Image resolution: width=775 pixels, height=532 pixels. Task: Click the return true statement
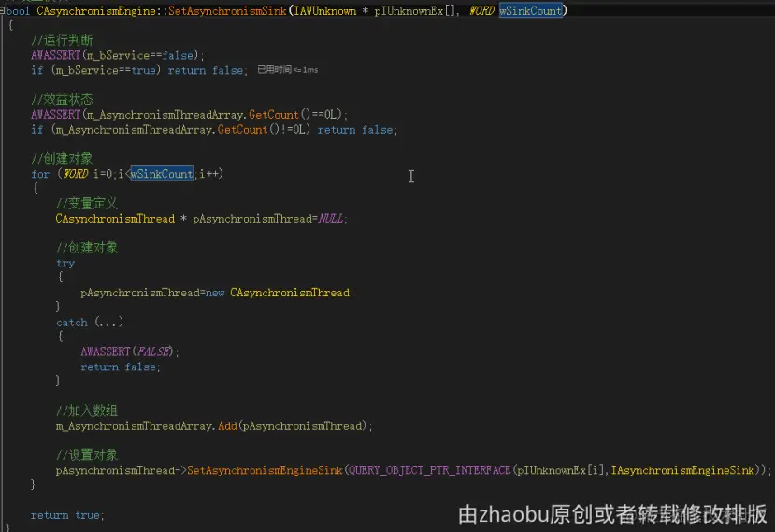(x=67, y=515)
